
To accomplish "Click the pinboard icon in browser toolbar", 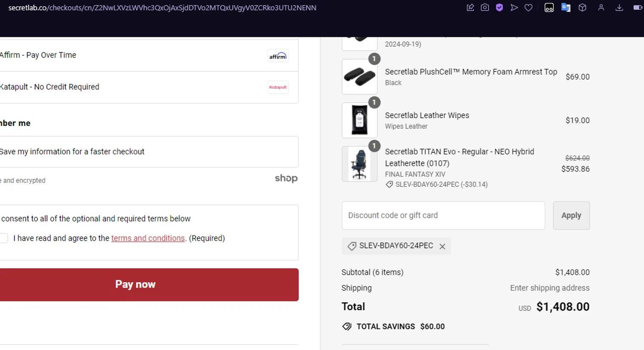I will point(470,8).
